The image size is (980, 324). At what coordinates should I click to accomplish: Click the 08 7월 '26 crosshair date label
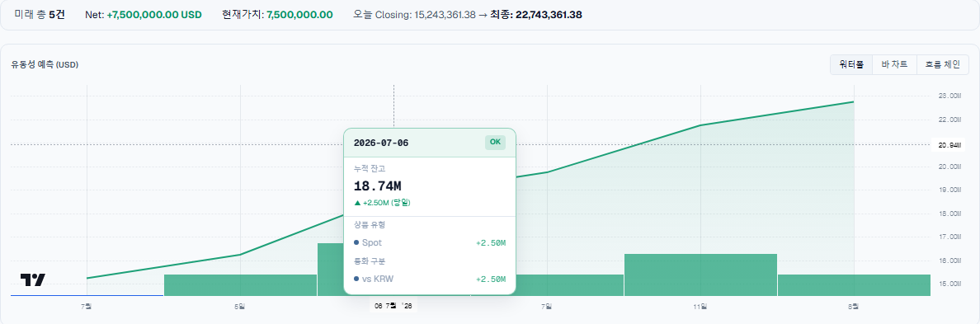[x=393, y=306]
